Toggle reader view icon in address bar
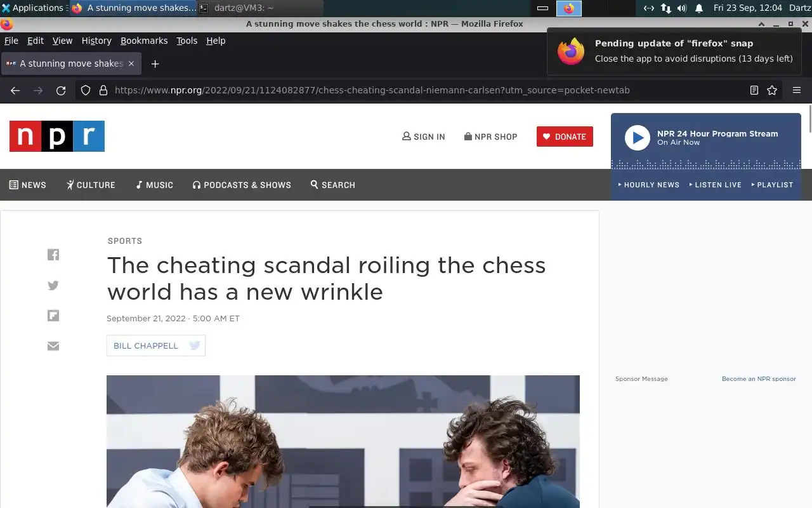 pyautogui.click(x=754, y=90)
